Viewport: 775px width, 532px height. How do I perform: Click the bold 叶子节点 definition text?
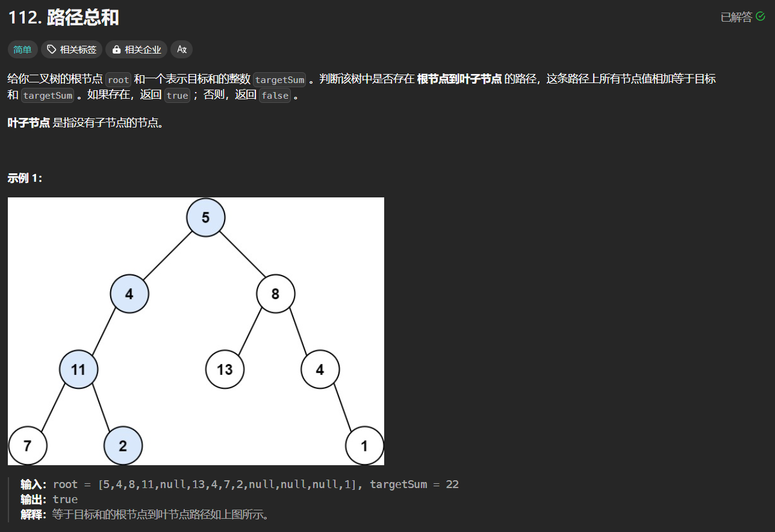click(x=29, y=123)
